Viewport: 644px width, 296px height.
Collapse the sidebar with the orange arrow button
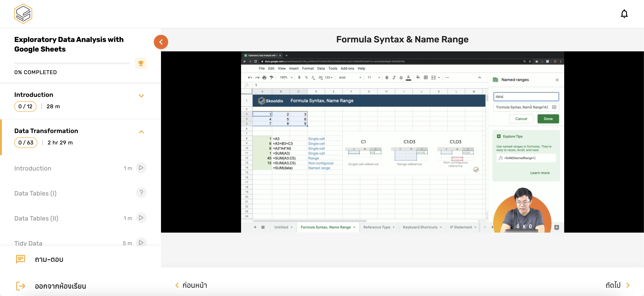pos(161,42)
